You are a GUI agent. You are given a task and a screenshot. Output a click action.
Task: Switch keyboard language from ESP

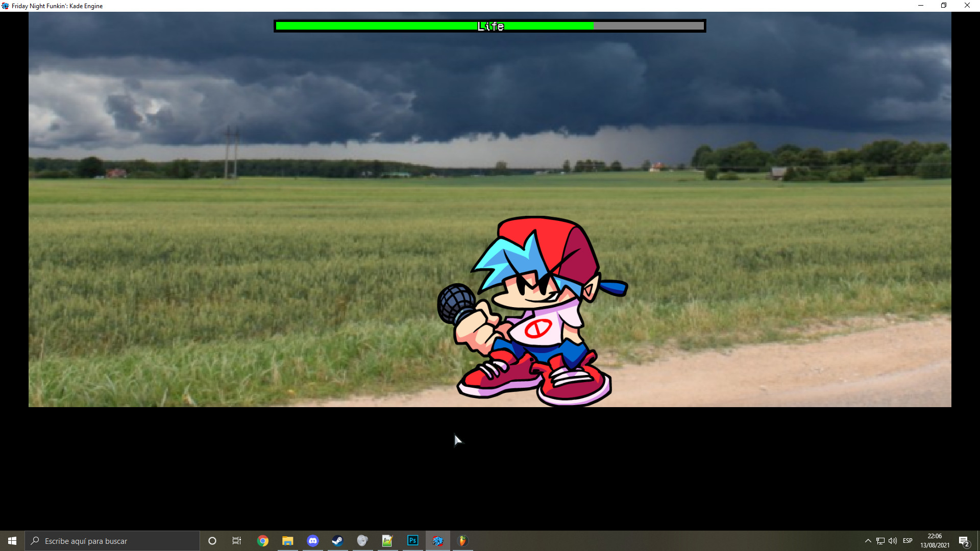[x=908, y=540]
